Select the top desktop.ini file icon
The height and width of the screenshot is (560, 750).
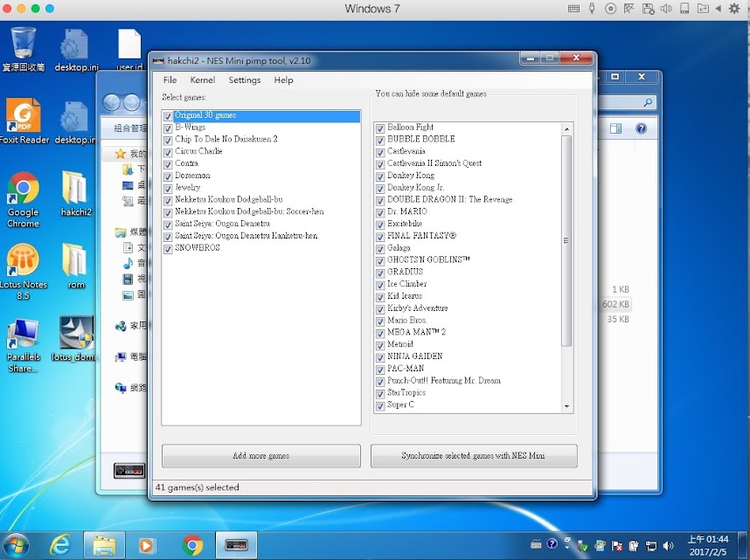(76, 49)
